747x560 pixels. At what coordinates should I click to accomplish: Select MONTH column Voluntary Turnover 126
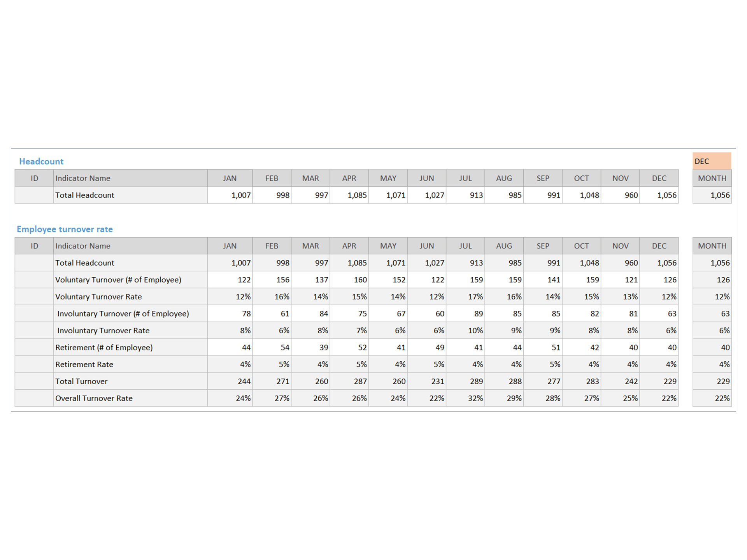pyautogui.click(x=712, y=280)
